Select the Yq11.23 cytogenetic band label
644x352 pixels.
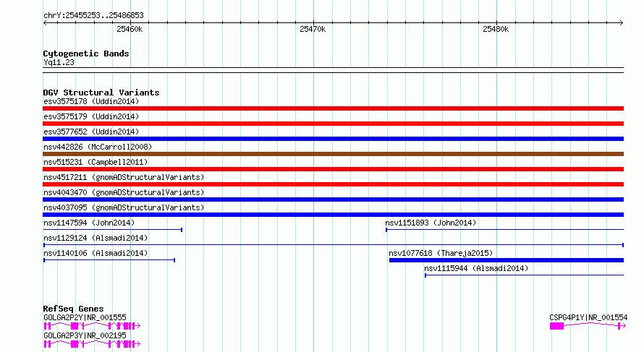click(x=59, y=62)
